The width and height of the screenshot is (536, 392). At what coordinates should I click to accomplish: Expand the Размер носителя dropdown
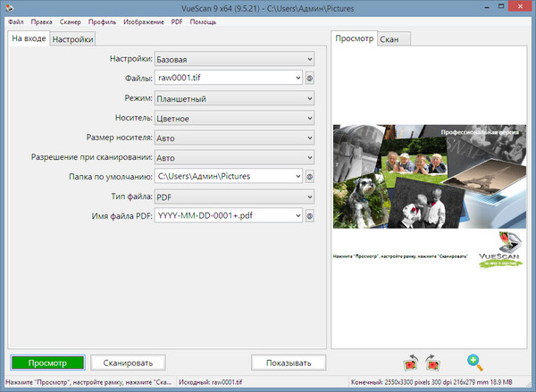point(234,138)
